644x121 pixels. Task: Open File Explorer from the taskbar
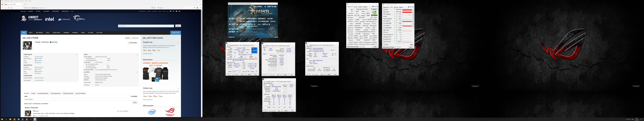pos(10,119)
